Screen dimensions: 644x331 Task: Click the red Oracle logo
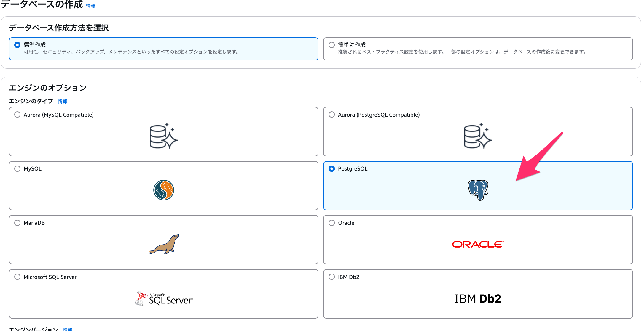pos(478,244)
